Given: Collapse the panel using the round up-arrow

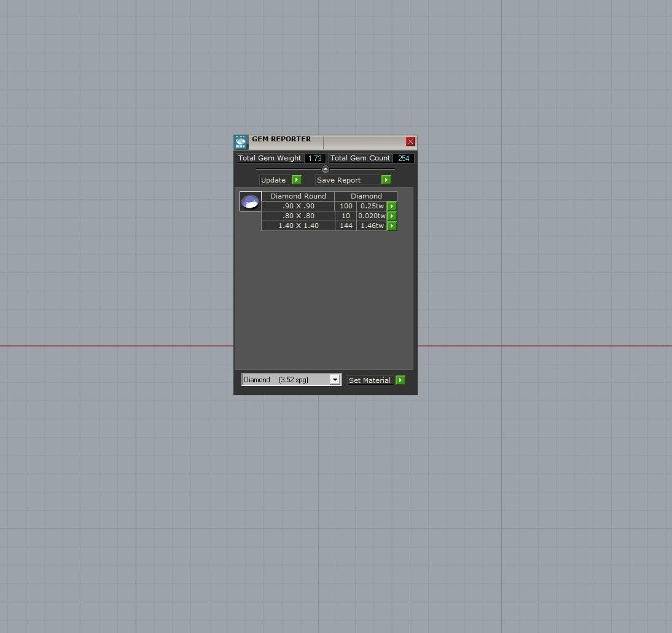Looking at the screenshot, I should tap(326, 169).
